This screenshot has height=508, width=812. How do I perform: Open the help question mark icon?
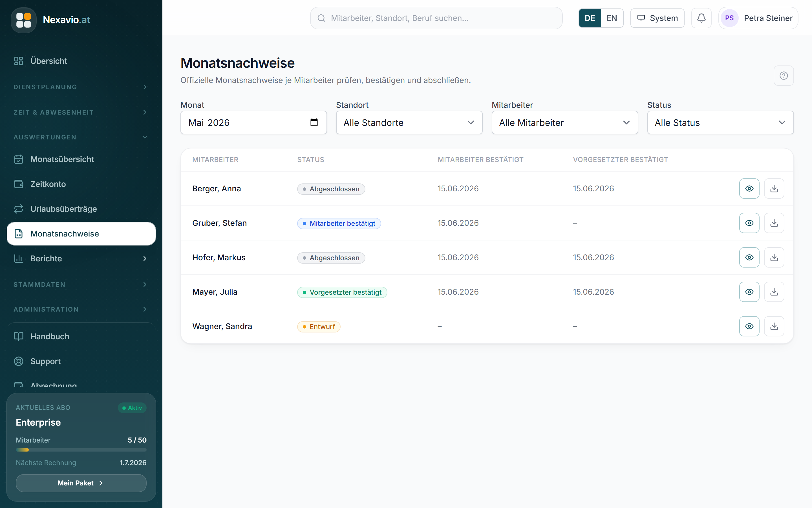click(x=784, y=76)
